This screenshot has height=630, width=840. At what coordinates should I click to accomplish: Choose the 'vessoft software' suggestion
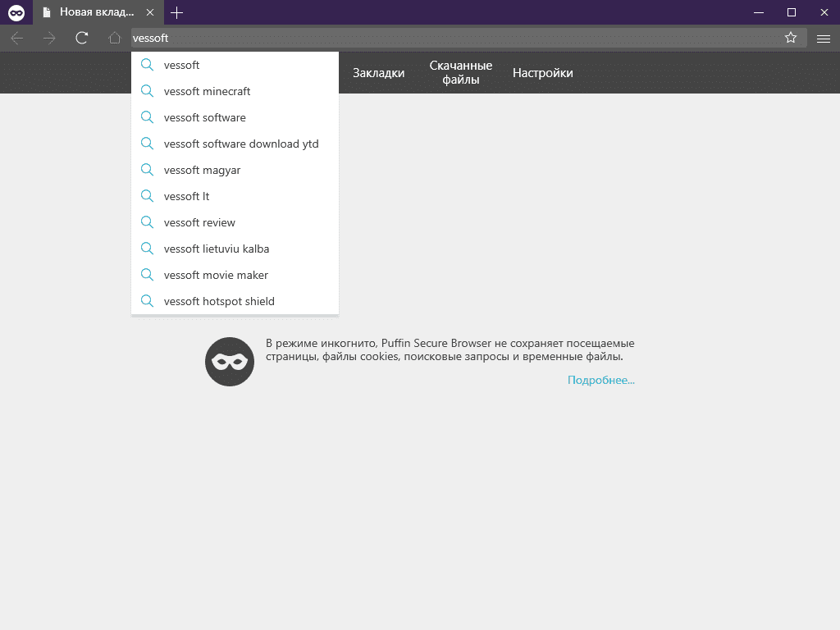pyautogui.click(x=235, y=117)
